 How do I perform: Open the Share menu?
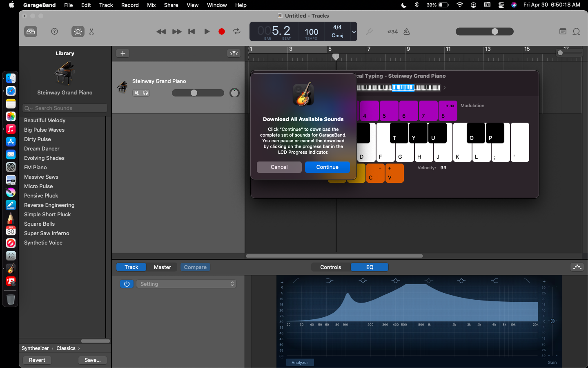click(x=171, y=5)
